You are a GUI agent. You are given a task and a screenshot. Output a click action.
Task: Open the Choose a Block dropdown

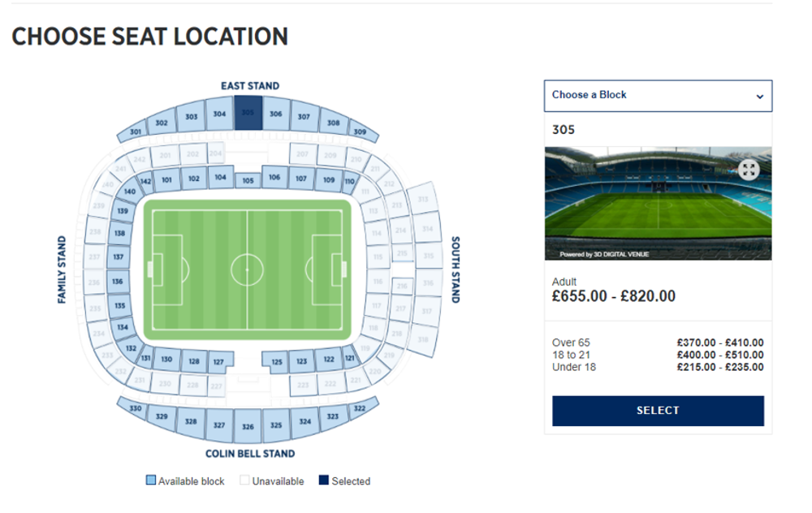[x=658, y=96]
